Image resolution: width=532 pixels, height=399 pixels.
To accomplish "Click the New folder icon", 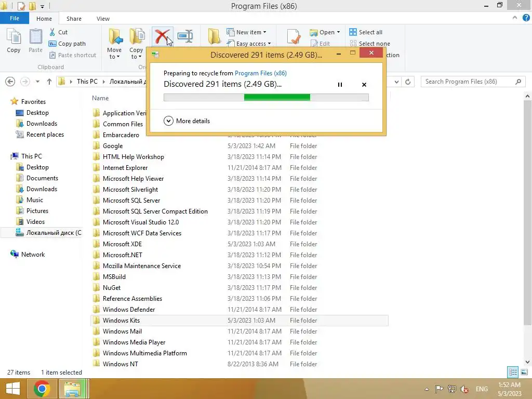I will (x=214, y=36).
